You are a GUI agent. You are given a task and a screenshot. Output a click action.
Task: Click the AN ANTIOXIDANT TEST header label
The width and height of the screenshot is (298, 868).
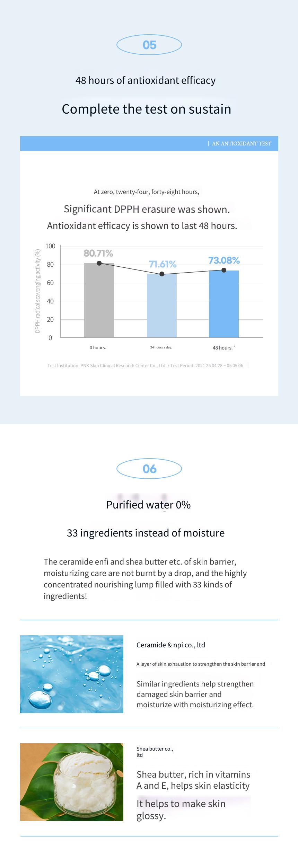tap(242, 143)
